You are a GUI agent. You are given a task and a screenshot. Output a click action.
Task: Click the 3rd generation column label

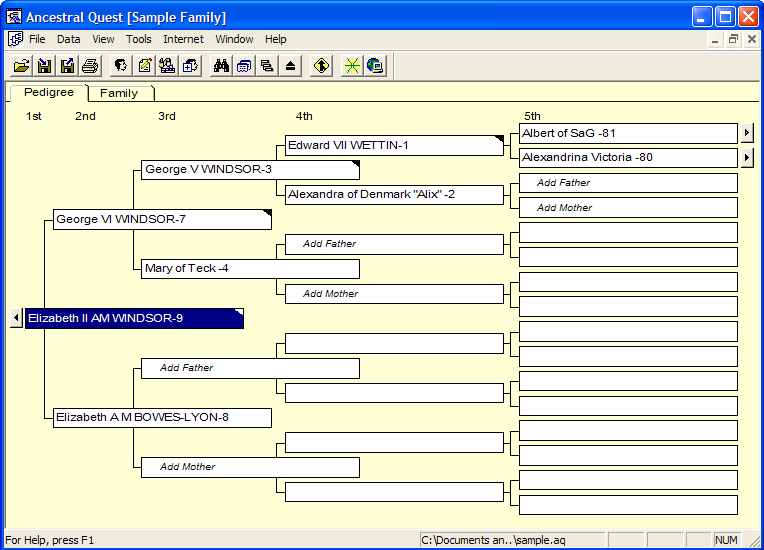point(167,116)
